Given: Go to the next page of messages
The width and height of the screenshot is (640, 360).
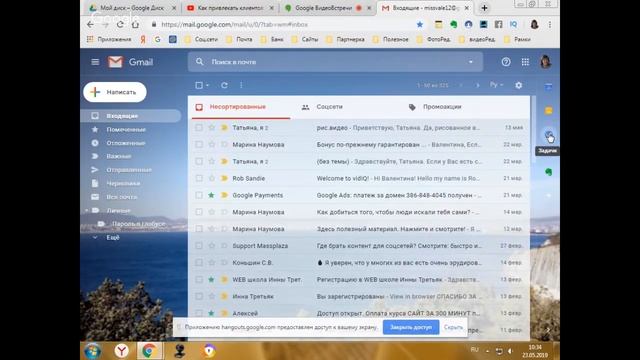Looking at the screenshot, I should click(x=478, y=85).
